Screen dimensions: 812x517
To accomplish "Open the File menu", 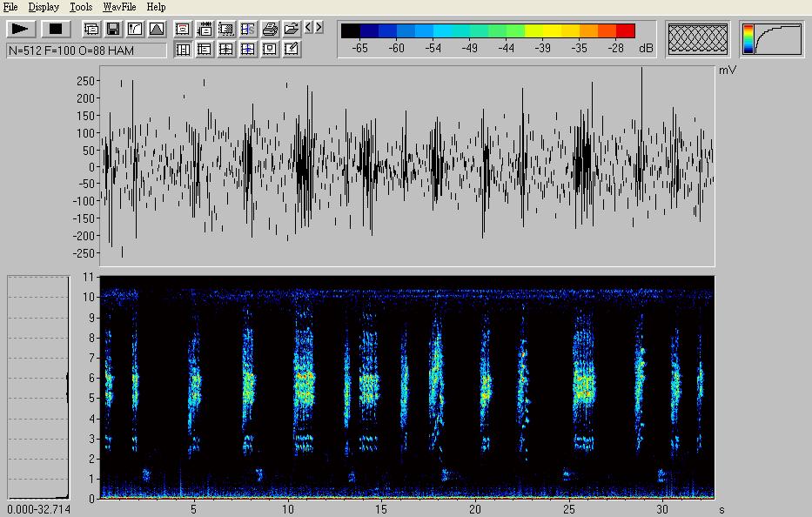I will [x=10, y=7].
